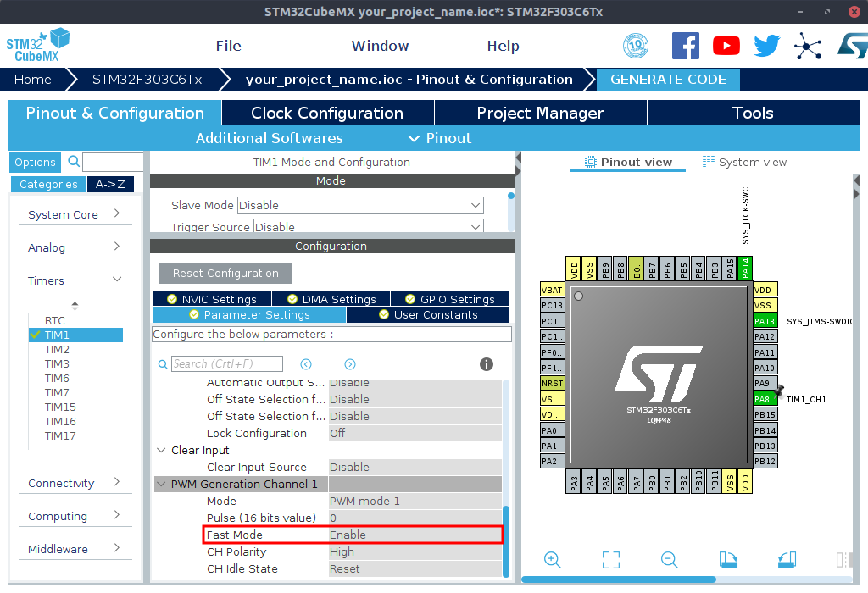868x593 pixels.
Task: Click the zoom out magnifier icon
Action: click(x=669, y=559)
